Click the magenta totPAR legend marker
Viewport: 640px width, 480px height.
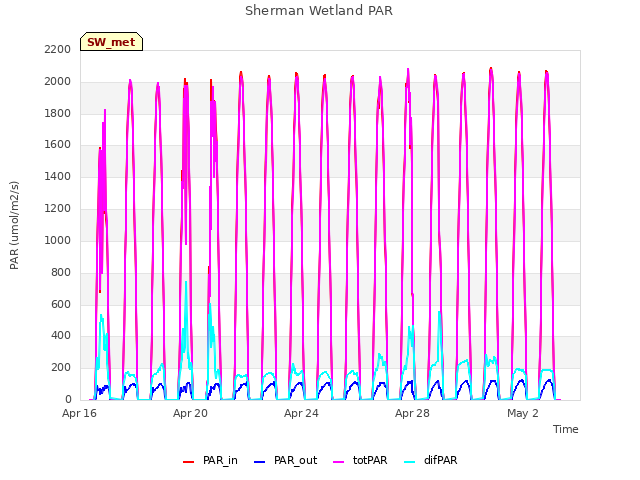tap(339, 462)
